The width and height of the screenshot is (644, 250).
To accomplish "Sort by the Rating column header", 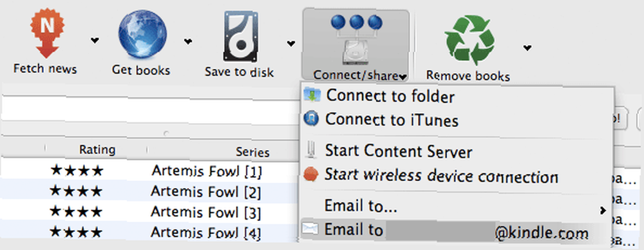I will tap(97, 149).
